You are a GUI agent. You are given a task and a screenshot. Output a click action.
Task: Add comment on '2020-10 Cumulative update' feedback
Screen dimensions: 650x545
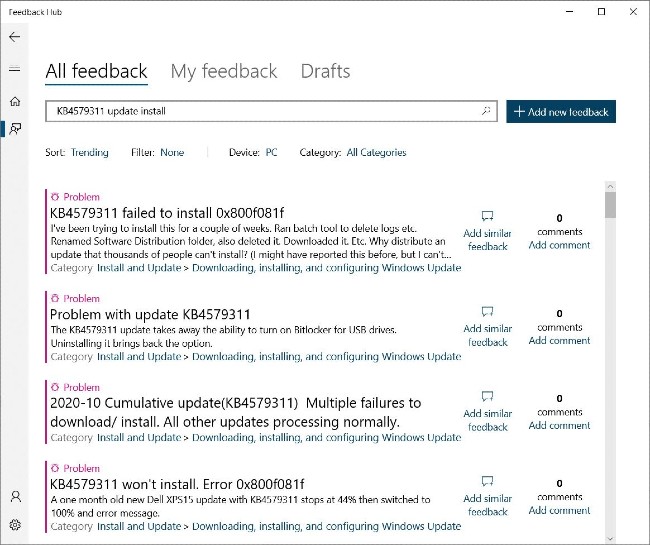(559, 425)
